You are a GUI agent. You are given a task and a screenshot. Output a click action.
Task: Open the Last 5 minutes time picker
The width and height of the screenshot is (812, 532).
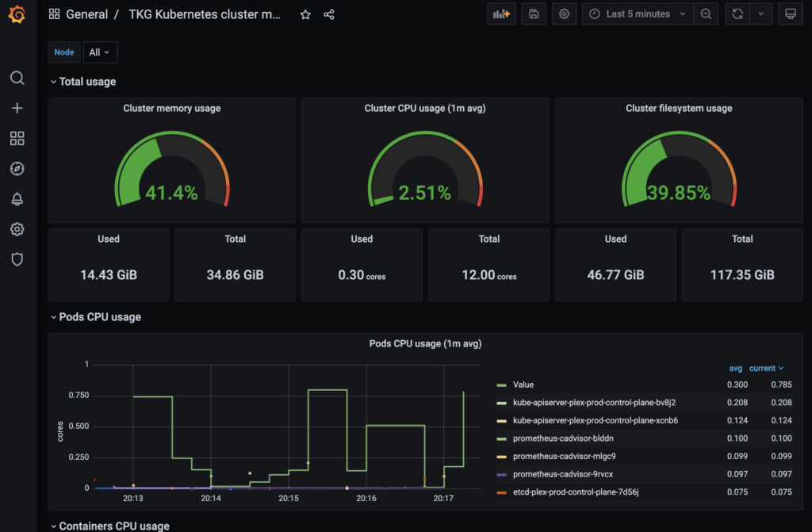(x=637, y=14)
